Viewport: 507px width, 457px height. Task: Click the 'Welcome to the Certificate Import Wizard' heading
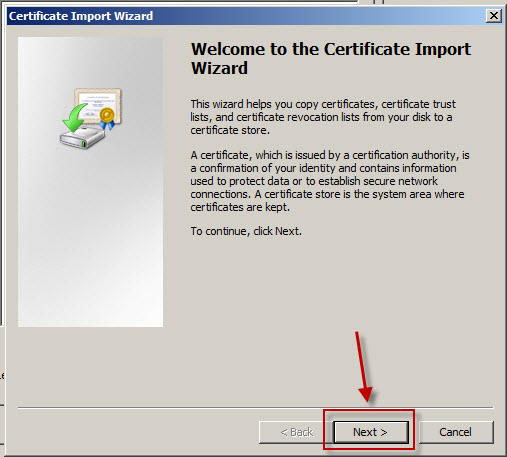pyautogui.click(x=331, y=58)
